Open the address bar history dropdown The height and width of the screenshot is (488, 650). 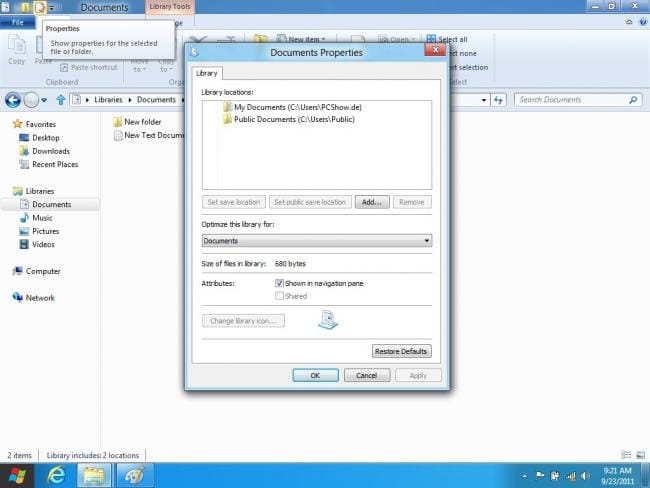click(x=484, y=100)
